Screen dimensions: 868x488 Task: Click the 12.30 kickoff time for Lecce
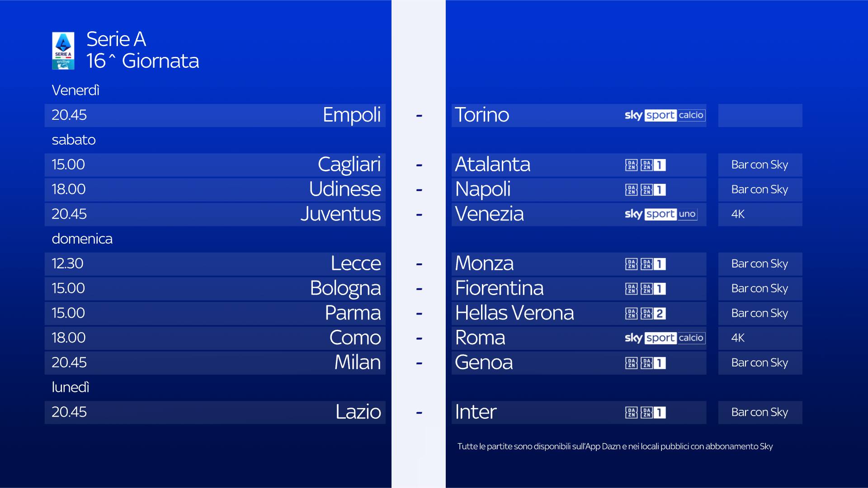[x=67, y=263]
